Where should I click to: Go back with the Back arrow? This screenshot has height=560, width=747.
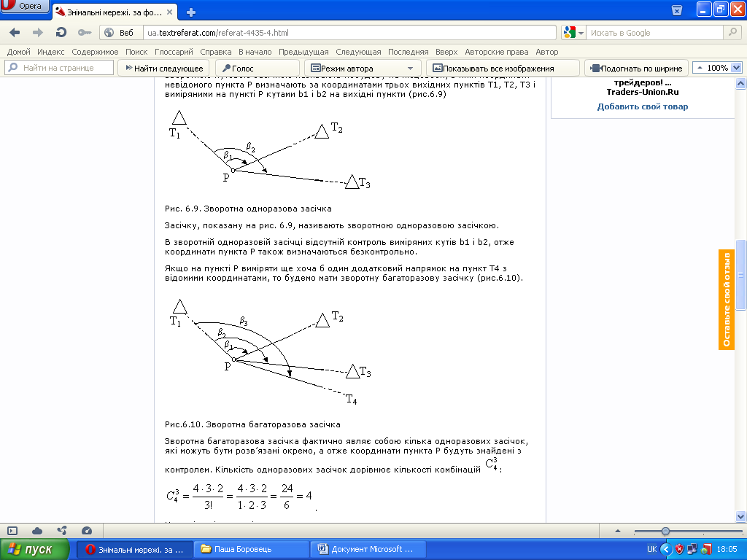(x=15, y=33)
